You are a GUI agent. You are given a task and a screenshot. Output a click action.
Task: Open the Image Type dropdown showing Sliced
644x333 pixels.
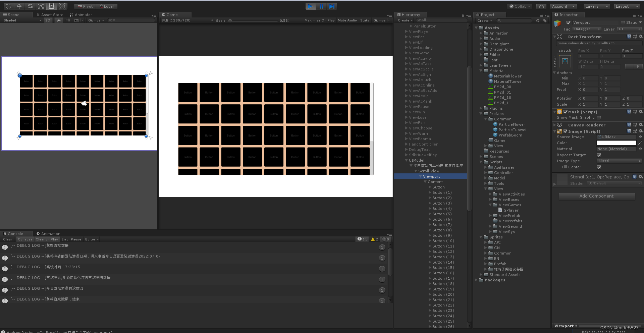pos(619,161)
